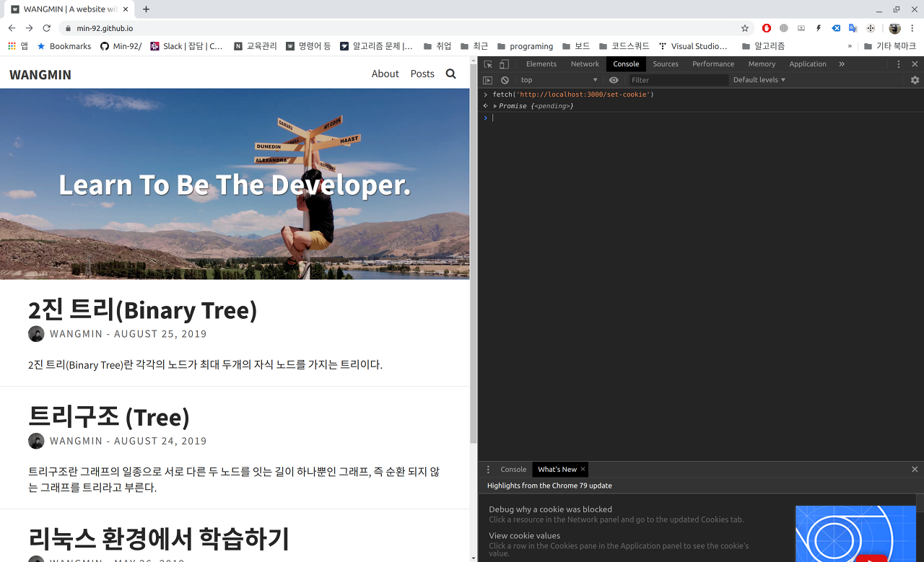The width and height of the screenshot is (924, 562).
Task: Create live expression with eye icon
Action: [614, 80]
